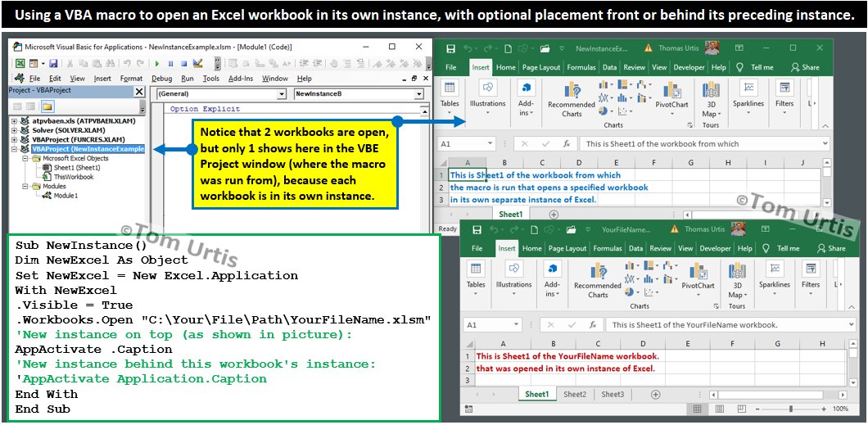Click Illustrations button in YourFileName ribbon

pyautogui.click(x=513, y=279)
